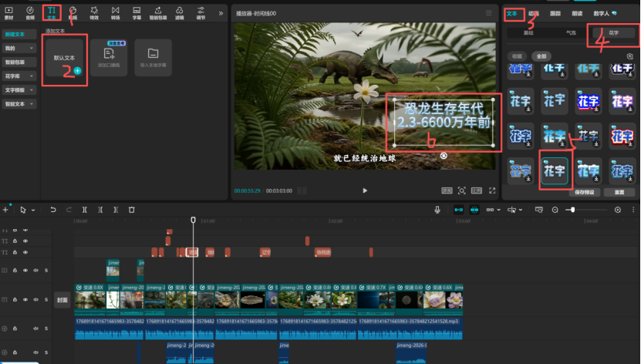Viewport: 641px width, 364px height.
Task: Click the timeline zoom slider handle
Action: [572, 210]
